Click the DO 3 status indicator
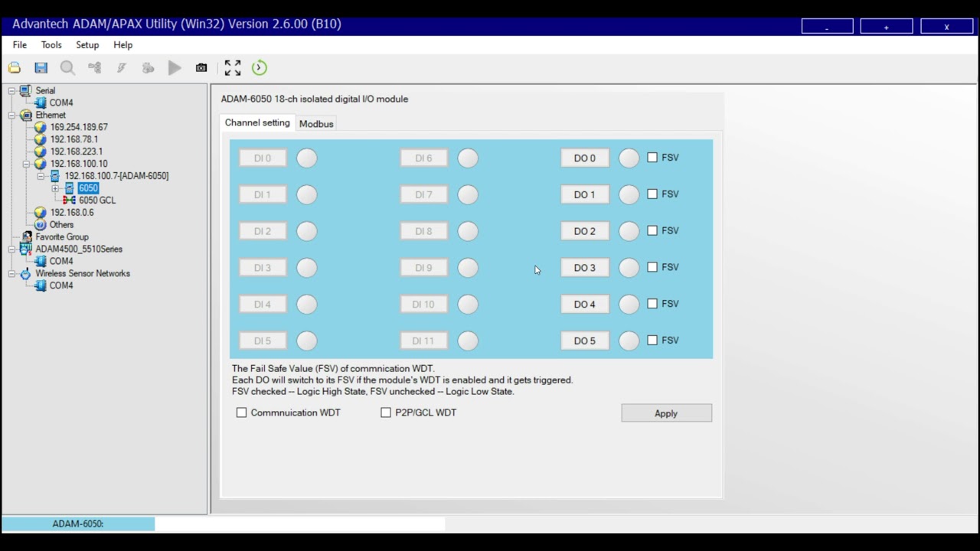 [x=629, y=268]
